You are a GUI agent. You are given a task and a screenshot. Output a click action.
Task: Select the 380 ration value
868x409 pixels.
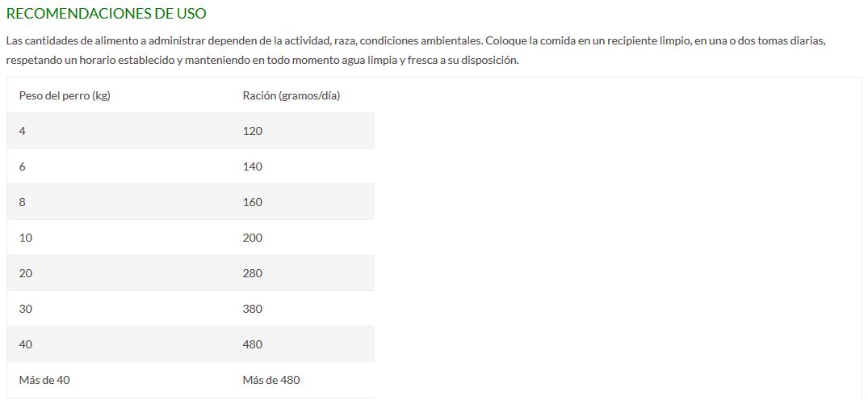tap(253, 309)
